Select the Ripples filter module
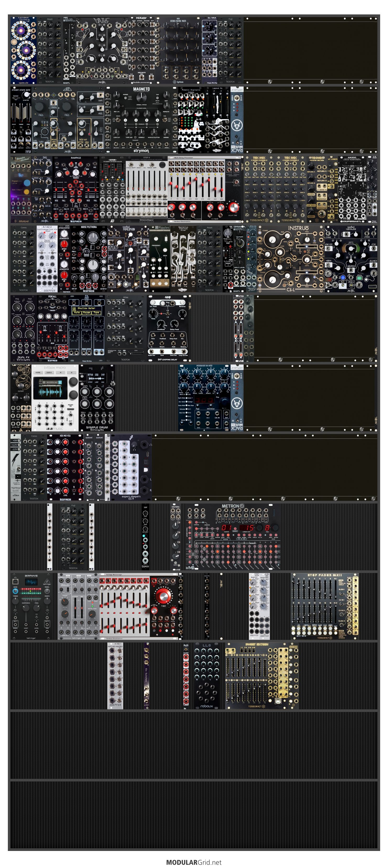 [x=160, y=259]
